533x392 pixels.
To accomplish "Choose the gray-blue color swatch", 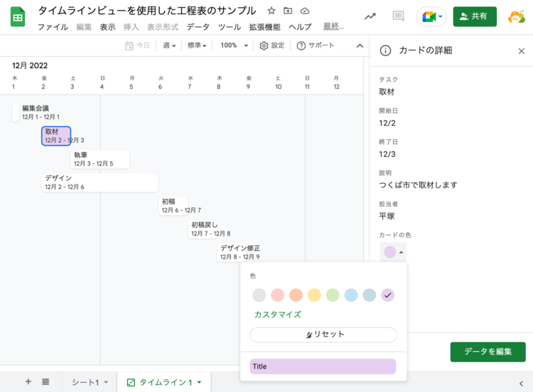I will [x=369, y=295].
